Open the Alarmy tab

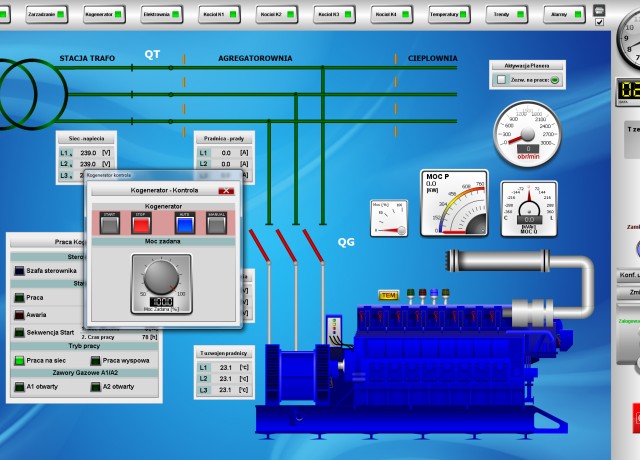(564, 14)
